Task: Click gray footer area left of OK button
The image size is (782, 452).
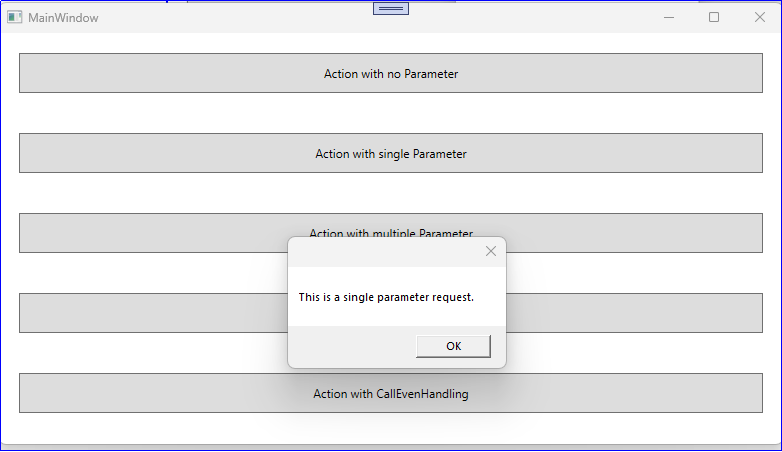Action: pos(350,346)
